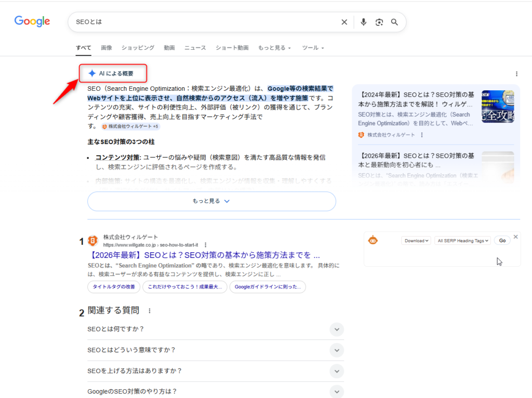Close the SERP extension panel
Screen dimensions: 532x398
[x=515, y=237]
